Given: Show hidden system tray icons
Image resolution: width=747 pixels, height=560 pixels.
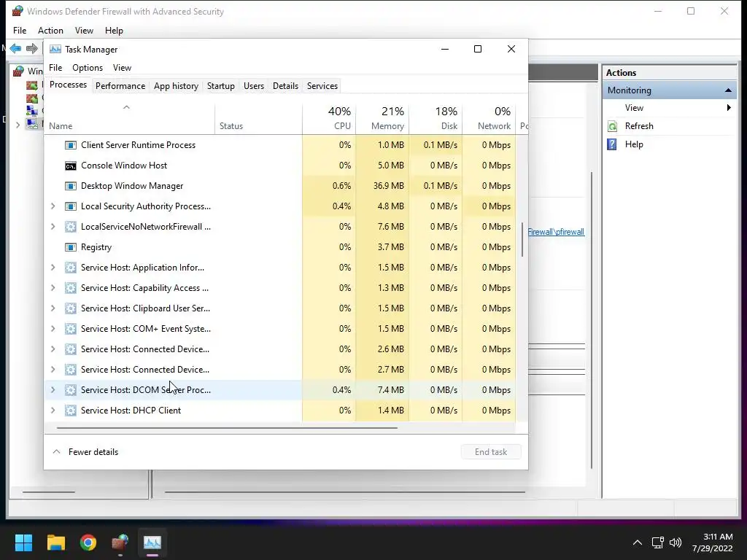Looking at the screenshot, I should (638, 542).
